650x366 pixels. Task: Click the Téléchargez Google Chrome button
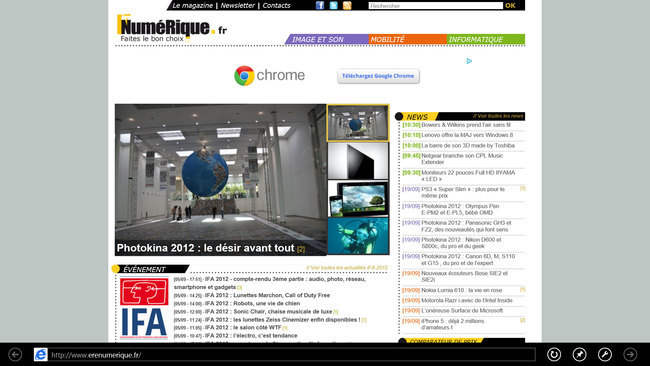click(378, 76)
